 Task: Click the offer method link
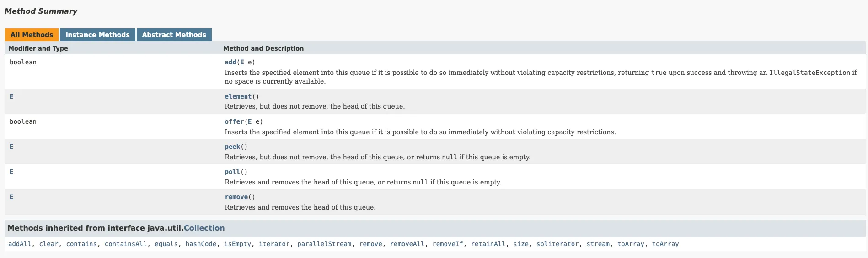pos(234,121)
